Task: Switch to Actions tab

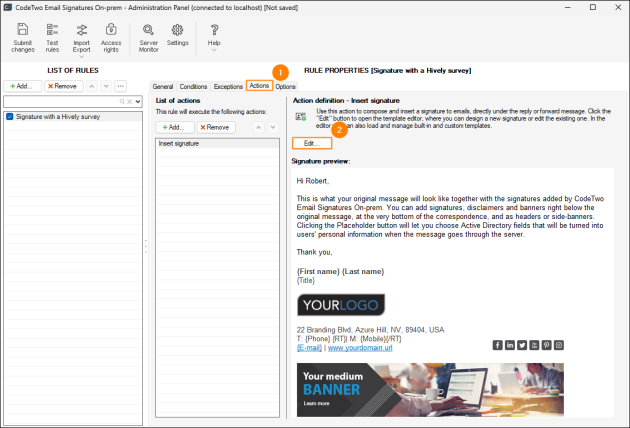Action: click(259, 85)
